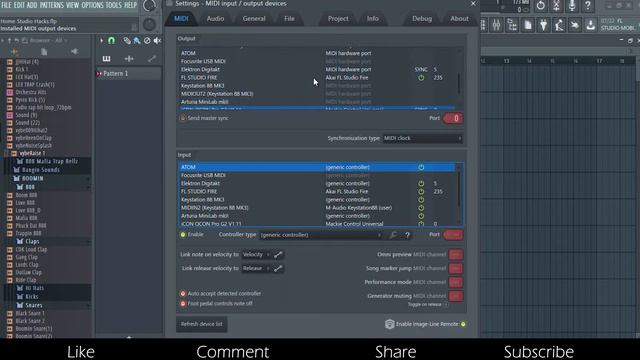640x360 pixels.
Task: Toggle power for Keystation 88 MK3 input
Action: click(421, 200)
